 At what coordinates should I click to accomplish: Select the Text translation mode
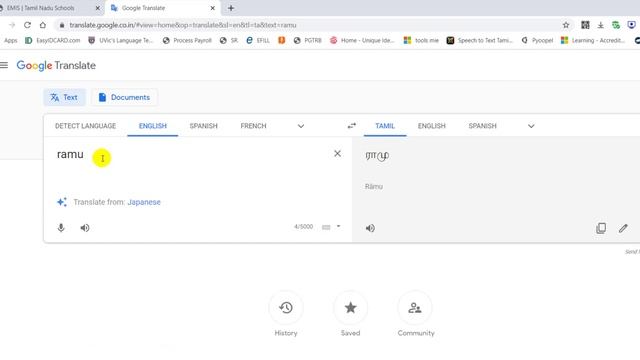64,97
